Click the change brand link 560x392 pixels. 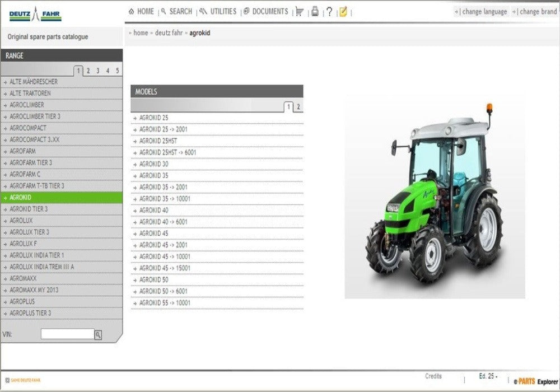click(536, 12)
